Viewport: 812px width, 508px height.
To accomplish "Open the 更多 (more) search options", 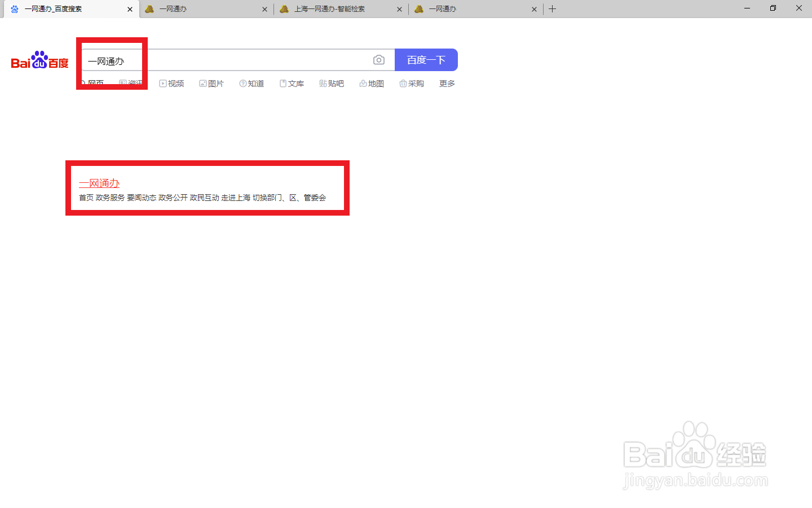I will pos(447,83).
